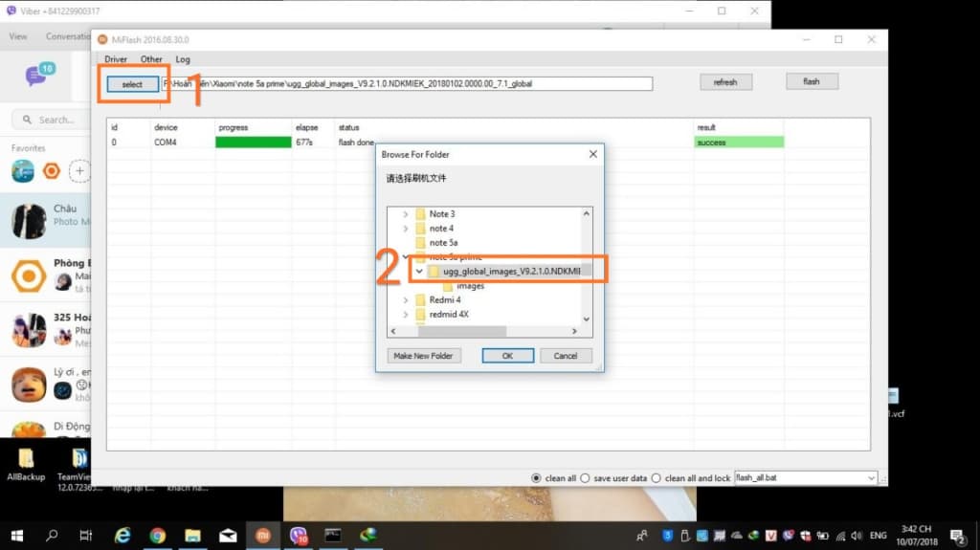Viewport: 980px width, 550px height.
Task: Expand the note 4 folder node
Action: [406, 228]
